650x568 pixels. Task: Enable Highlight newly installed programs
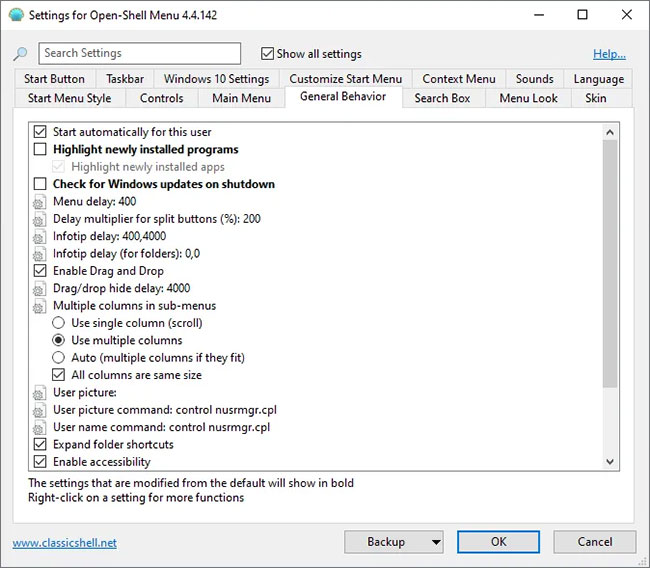pos(40,149)
